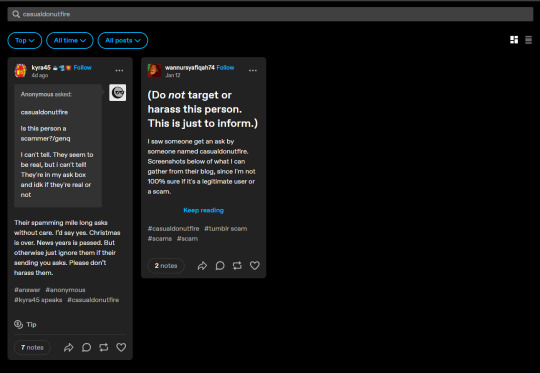Click the 4d ago timestamp

[x=40, y=75]
